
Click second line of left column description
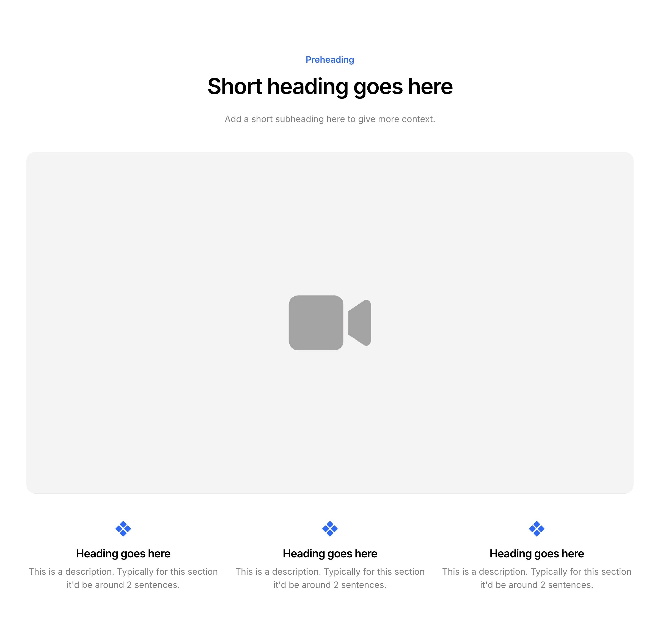[x=123, y=585]
